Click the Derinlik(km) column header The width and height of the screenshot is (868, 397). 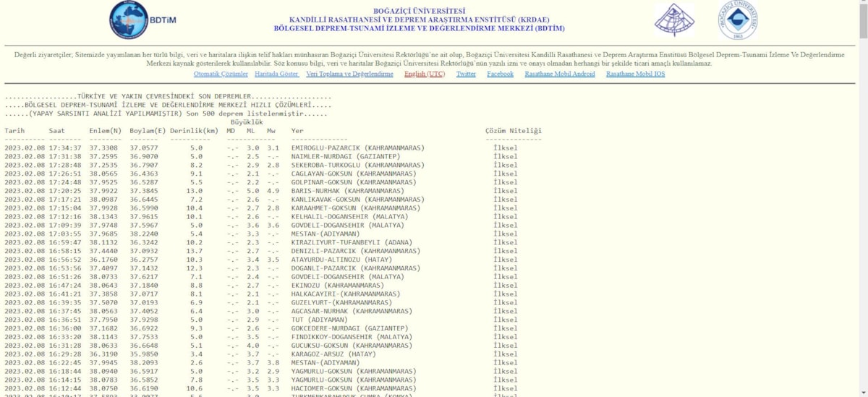[194, 131]
